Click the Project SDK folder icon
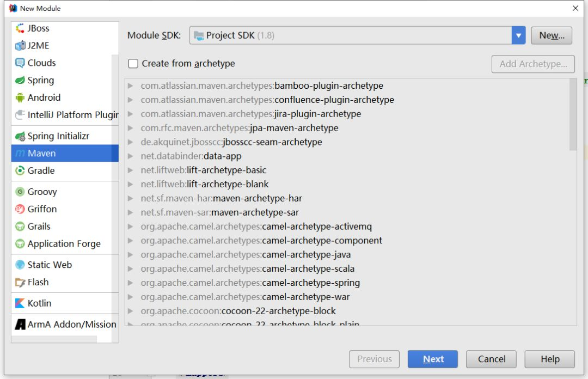 click(199, 35)
